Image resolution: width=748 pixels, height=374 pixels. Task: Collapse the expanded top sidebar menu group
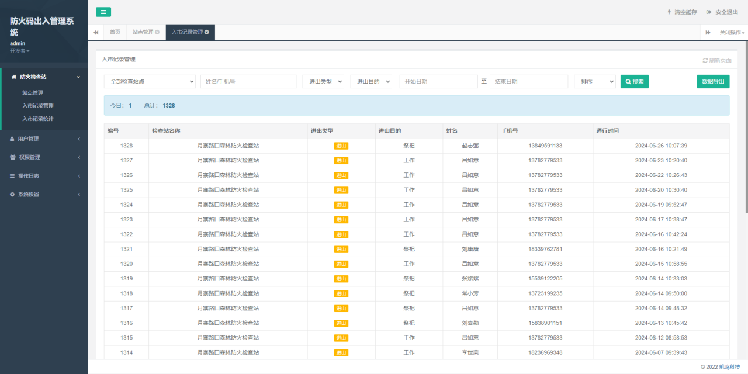(45, 76)
